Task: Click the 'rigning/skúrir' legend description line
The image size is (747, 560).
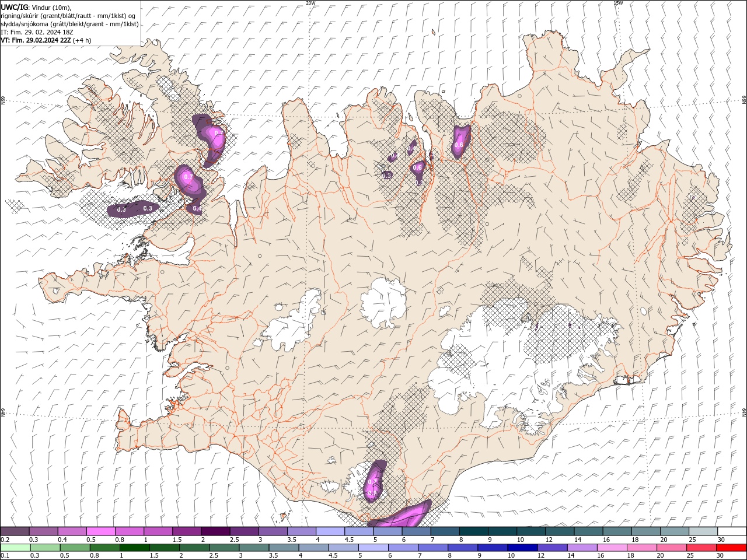Action: click(69, 16)
